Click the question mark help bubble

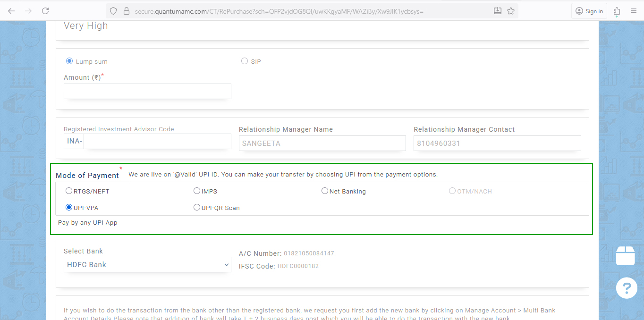(x=627, y=287)
